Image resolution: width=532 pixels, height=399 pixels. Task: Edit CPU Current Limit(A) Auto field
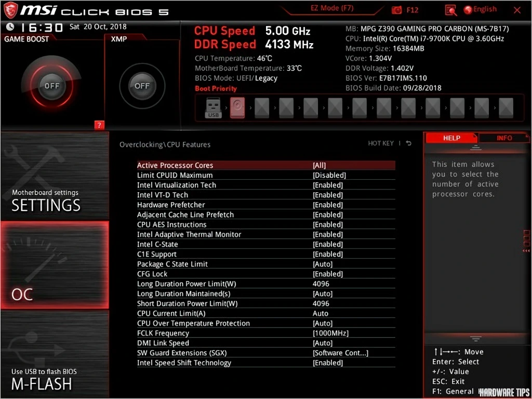pos(266,313)
